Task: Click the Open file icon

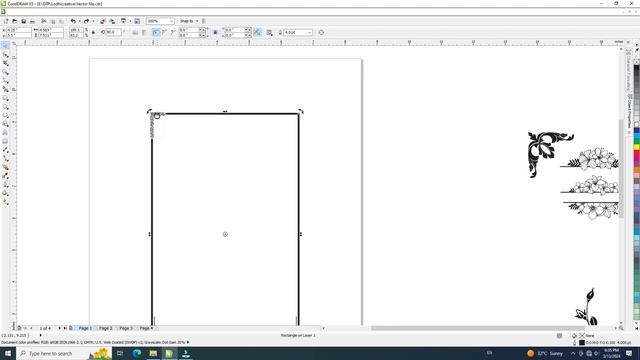Action: click(x=15, y=21)
